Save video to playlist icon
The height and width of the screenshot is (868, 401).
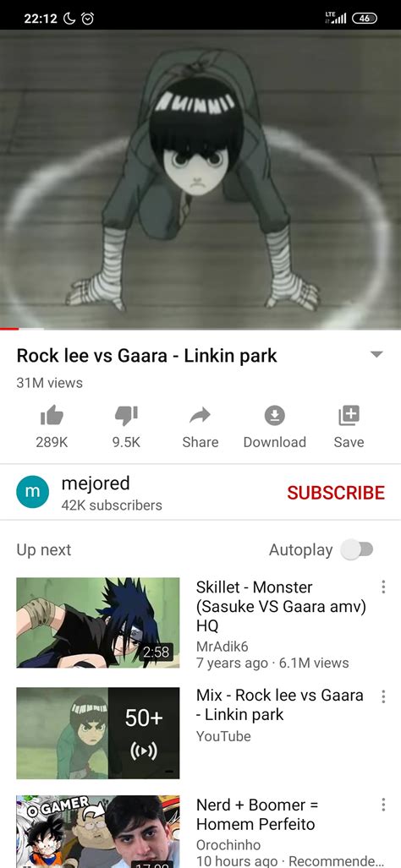click(x=349, y=415)
